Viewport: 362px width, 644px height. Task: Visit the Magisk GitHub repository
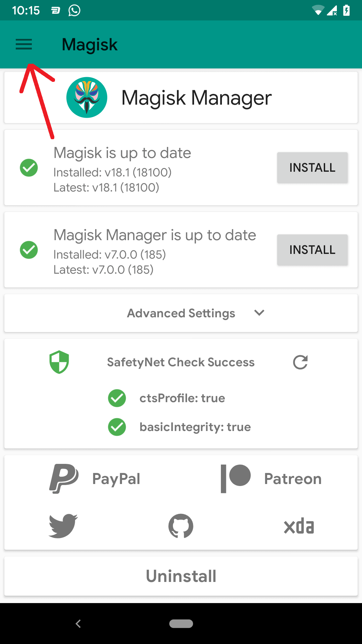(181, 526)
